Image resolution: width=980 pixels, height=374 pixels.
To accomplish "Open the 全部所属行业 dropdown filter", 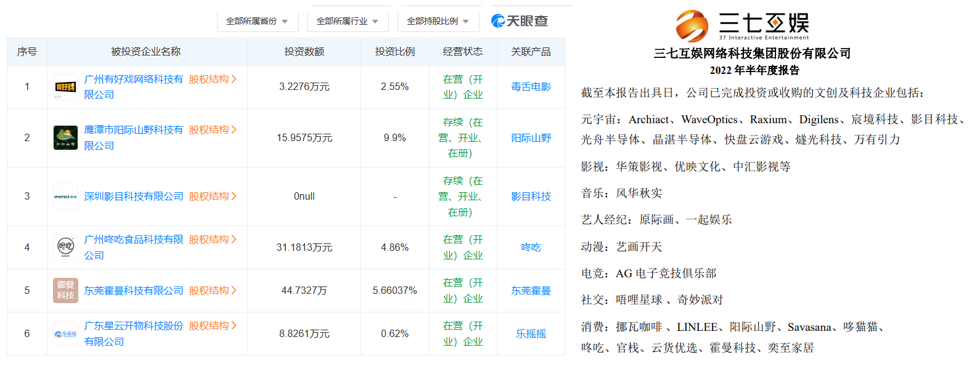I will coord(347,21).
